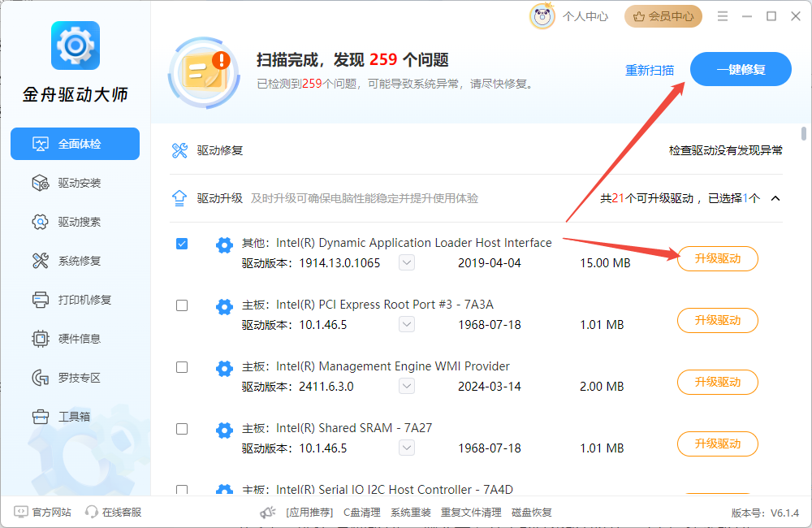Click gear icon of PCI Express Root Port row

(x=224, y=307)
